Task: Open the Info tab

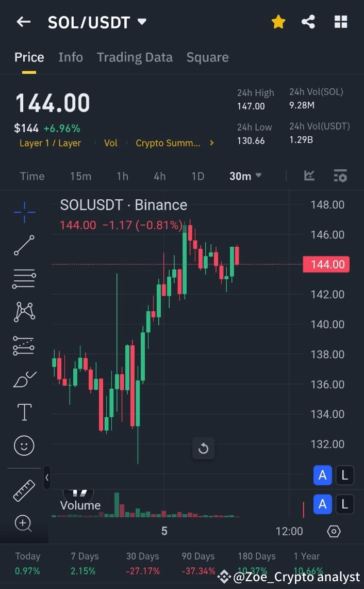Action: click(x=71, y=57)
